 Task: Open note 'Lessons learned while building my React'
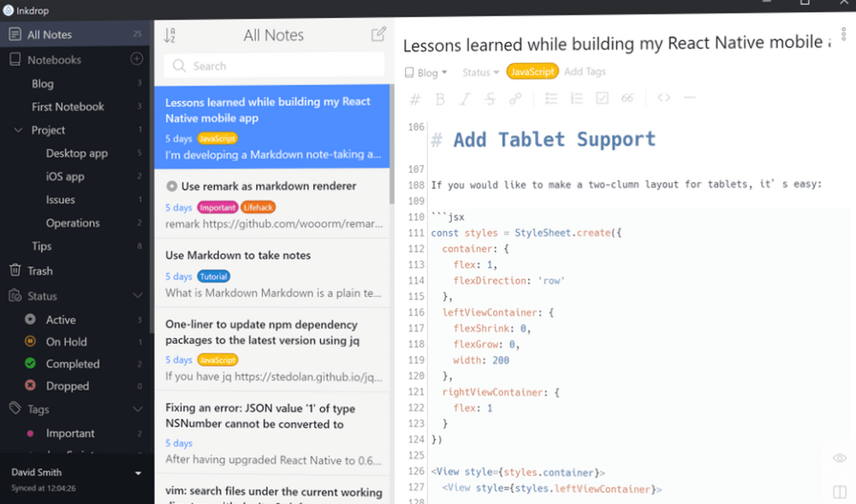pyautogui.click(x=272, y=126)
